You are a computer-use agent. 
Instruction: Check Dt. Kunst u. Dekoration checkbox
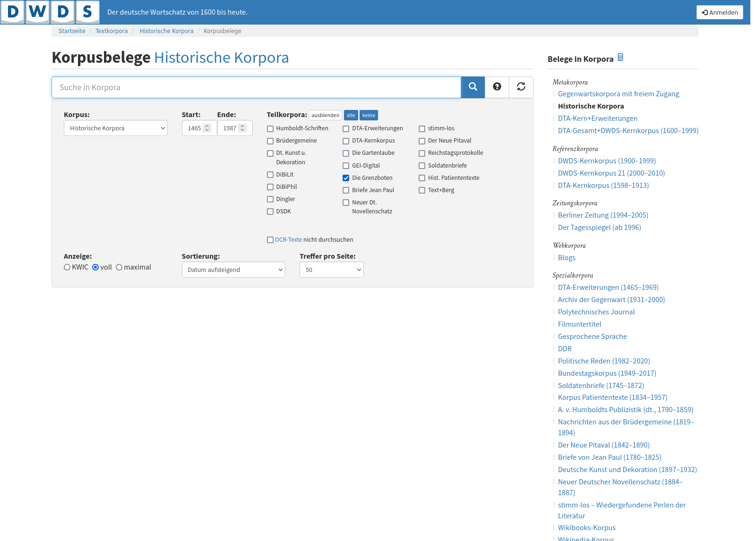coord(270,153)
